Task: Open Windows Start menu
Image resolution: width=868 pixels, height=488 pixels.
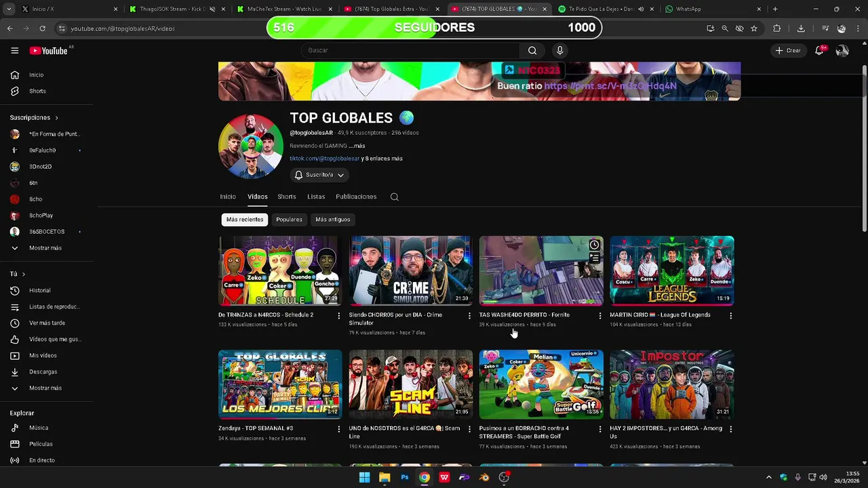Action: point(364,477)
